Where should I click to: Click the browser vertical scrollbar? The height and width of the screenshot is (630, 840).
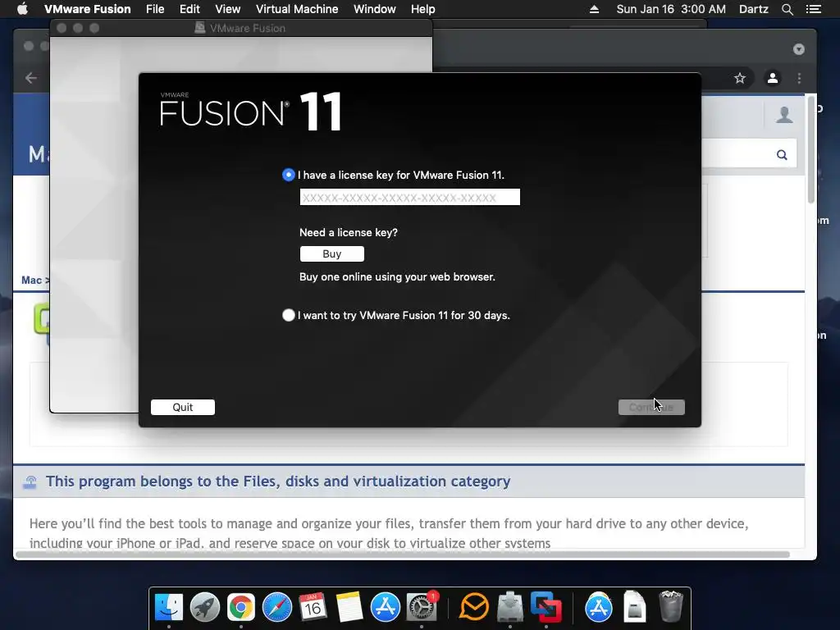tap(811, 150)
